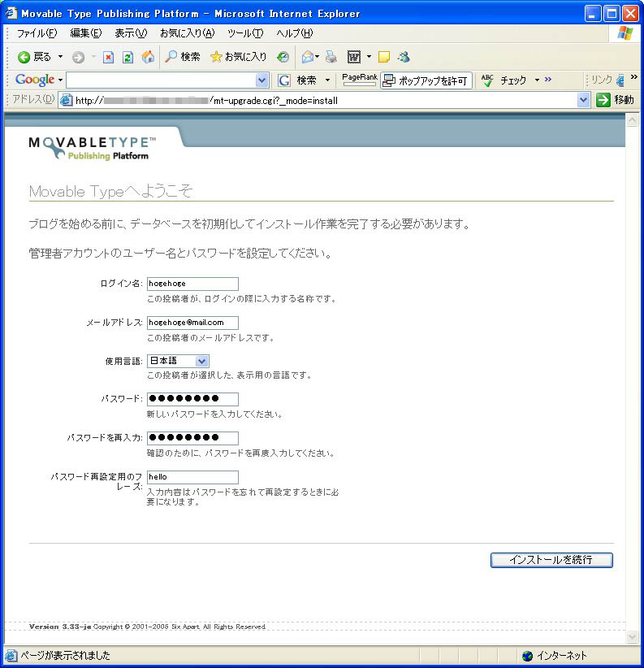Click the インストールを続行 button
Viewport: 644px width, 668px height.
click(551, 560)
